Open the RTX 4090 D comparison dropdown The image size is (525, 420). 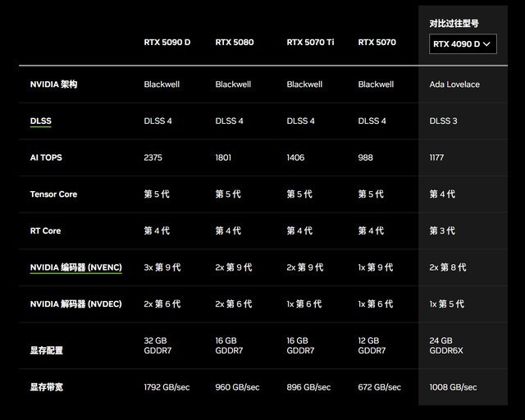point(463,43)
